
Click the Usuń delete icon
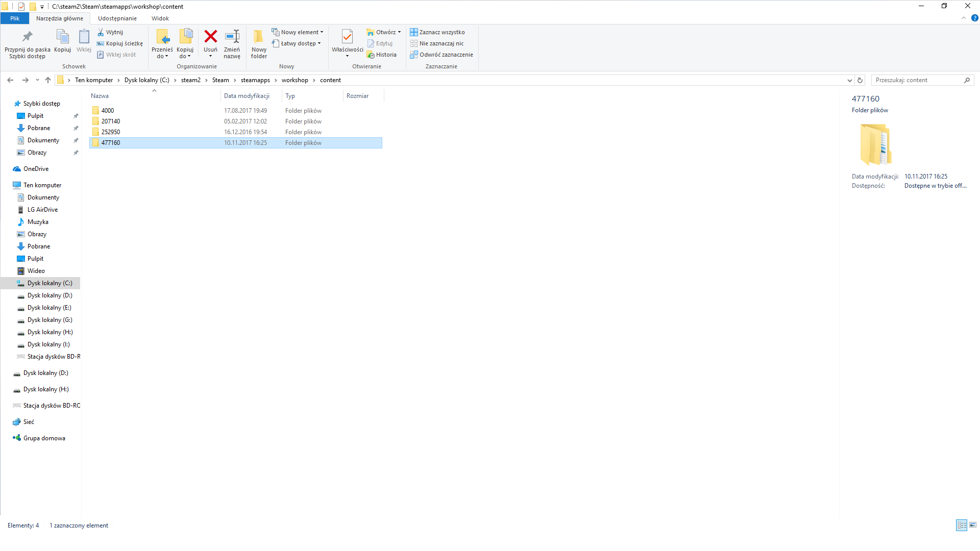click(x=210, y=37)
